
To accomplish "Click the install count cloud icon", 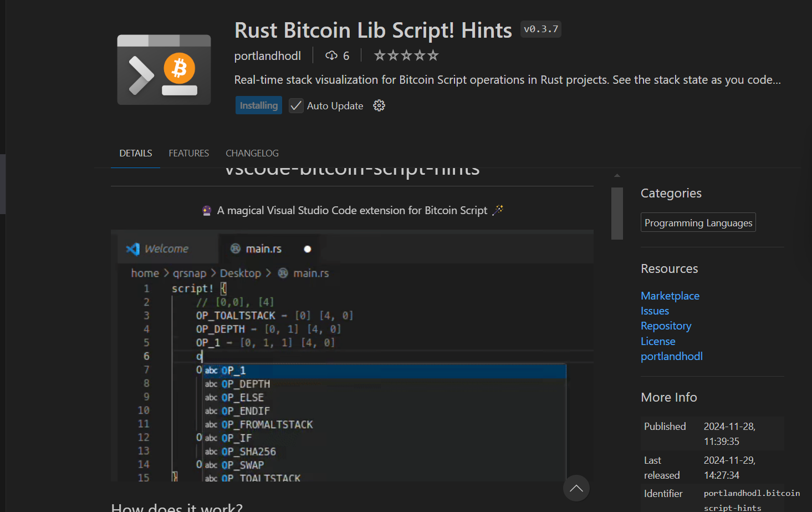I will [331, 55].
